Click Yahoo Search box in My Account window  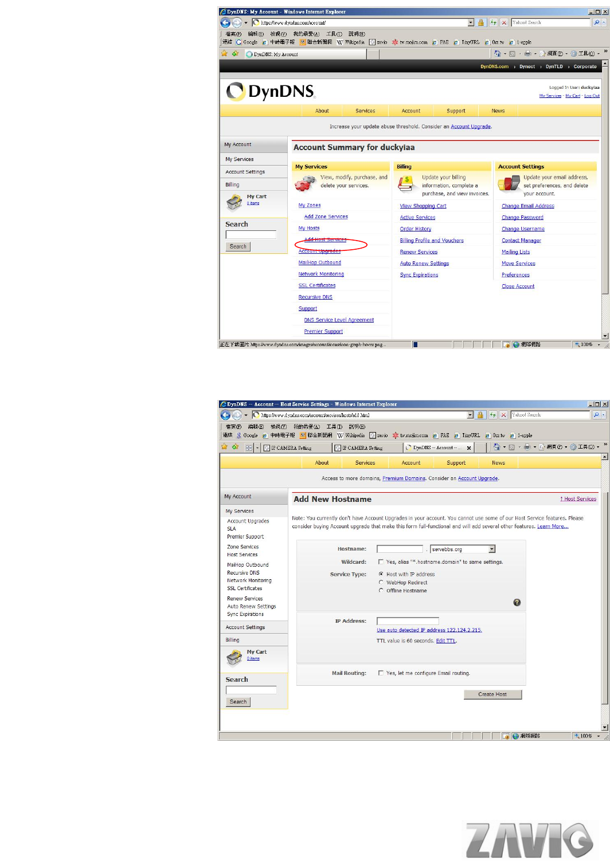(551, 22)
